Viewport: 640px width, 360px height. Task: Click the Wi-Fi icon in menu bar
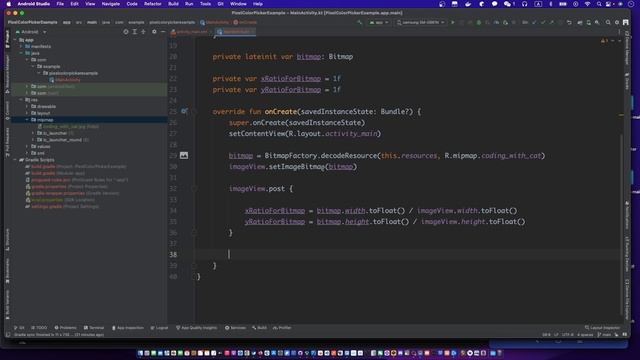click(x=587, y=4)
